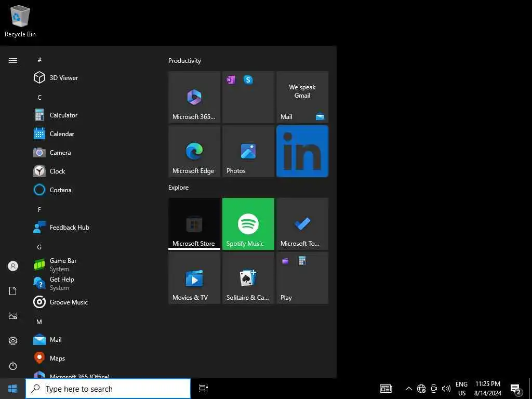This screenshot has height=399, width=532.
Task: Open the Photos tile
Action: pos(248,151)
